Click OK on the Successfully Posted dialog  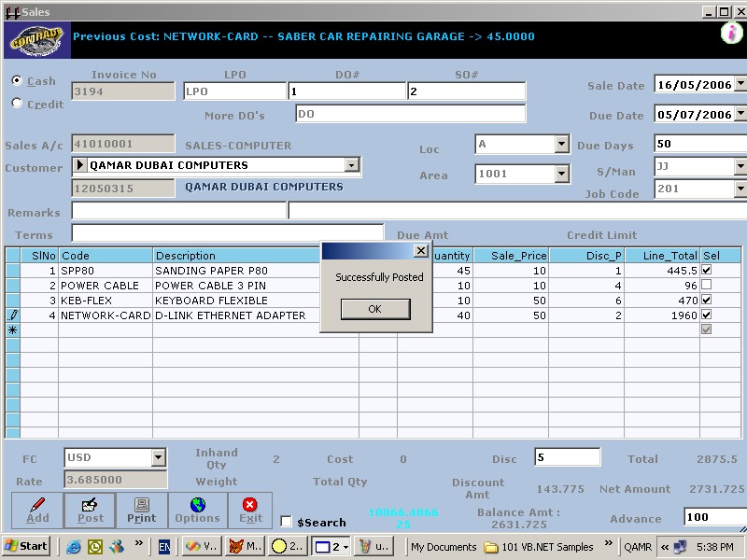tap(374, 309)
